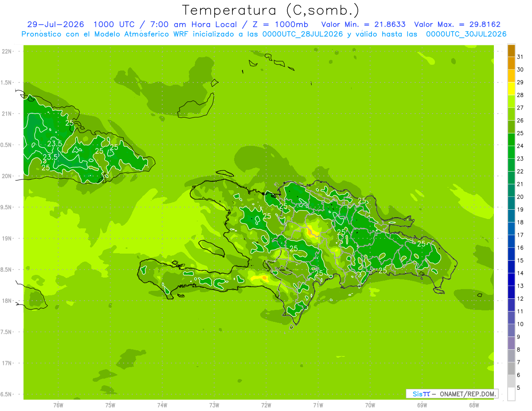532x411 pixels.
Task: Click the number 15 on the blue scale section
Action: 520,260
